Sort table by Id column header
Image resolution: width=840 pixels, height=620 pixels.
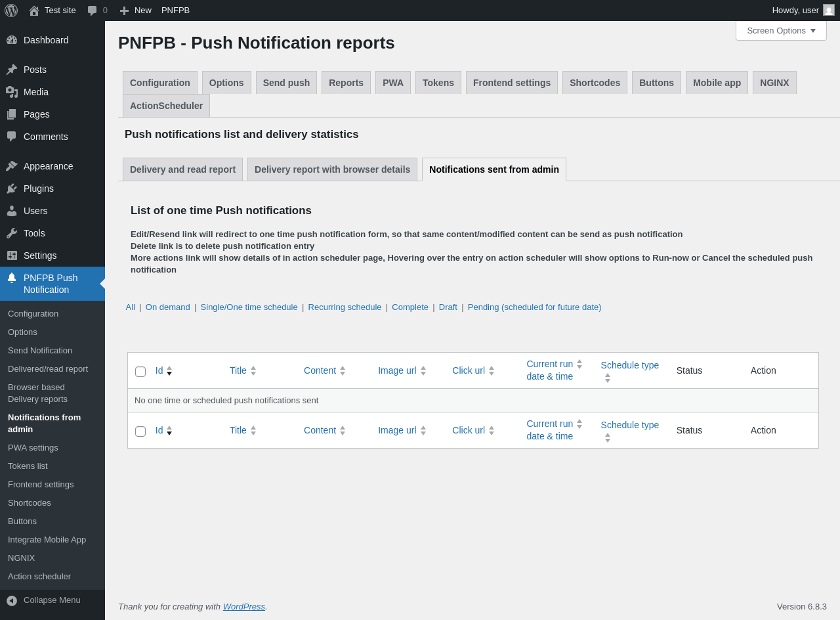point(159,370)
